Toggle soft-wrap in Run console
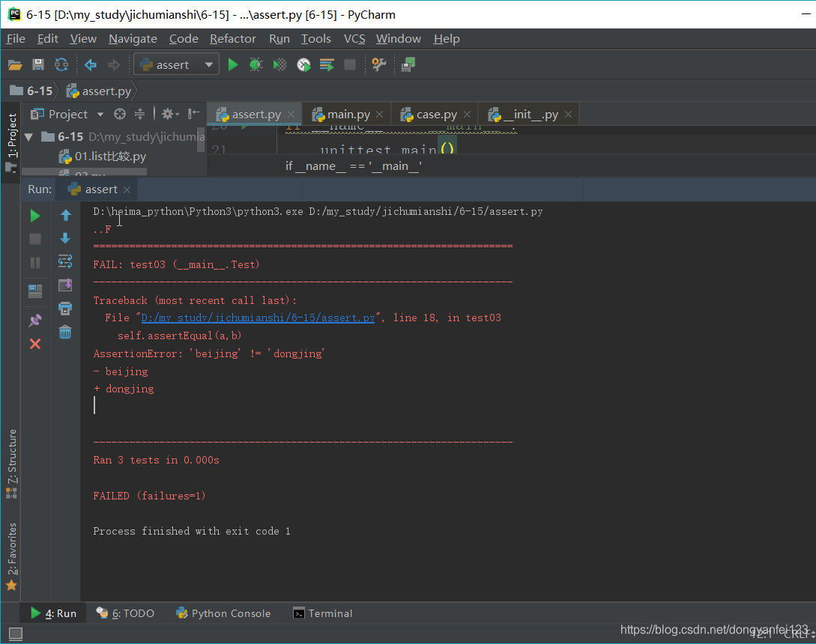Viewport: 816px width, 644px height. click(x=65, y=261)
